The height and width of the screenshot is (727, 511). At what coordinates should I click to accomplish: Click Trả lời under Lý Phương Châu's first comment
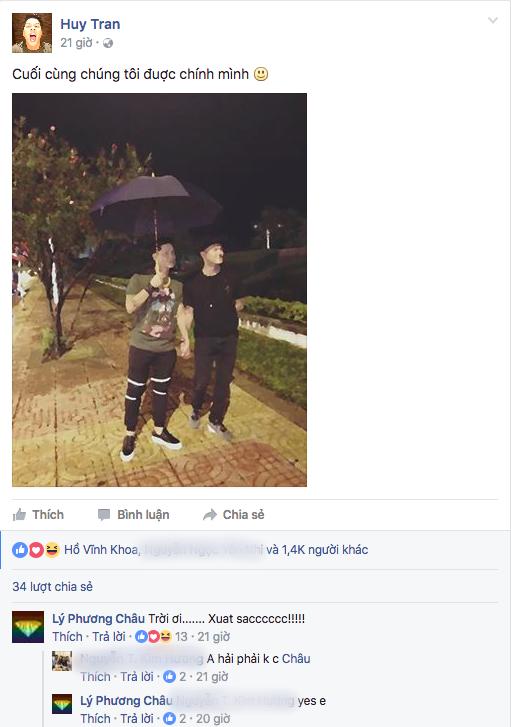coord(109,637)
